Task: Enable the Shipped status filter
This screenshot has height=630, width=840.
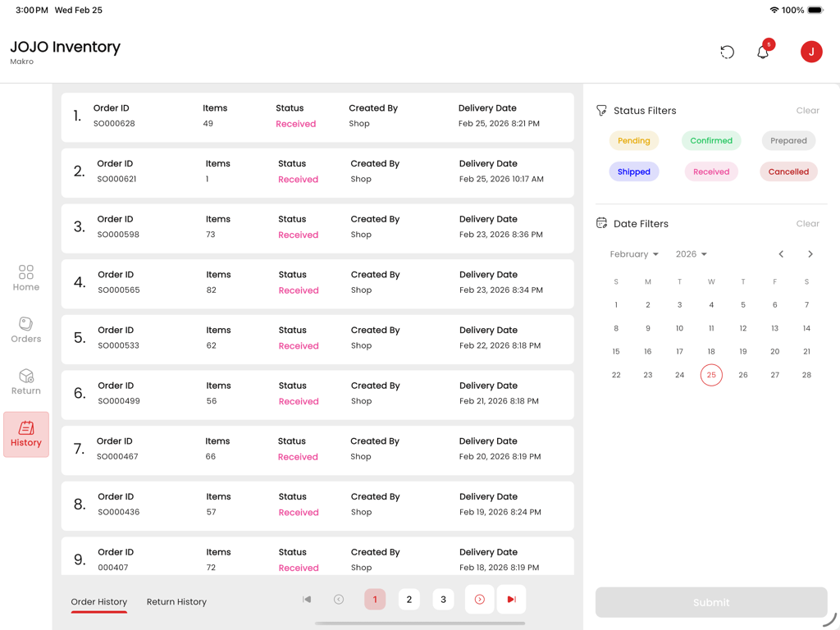Action: point(633,171)
